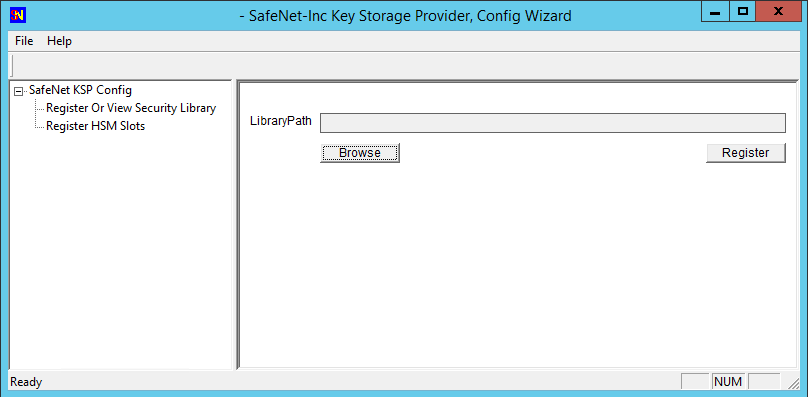Screen dimensions: 808x397
Task: Select Register HSM Slots tree item
Action: pos(95,126)
